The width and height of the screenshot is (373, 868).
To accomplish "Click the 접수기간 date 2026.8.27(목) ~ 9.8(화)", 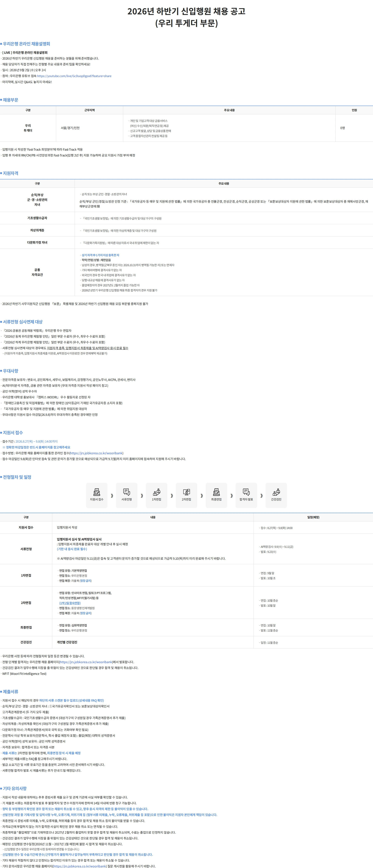I will pyautogui.click(x=36, y=441).
